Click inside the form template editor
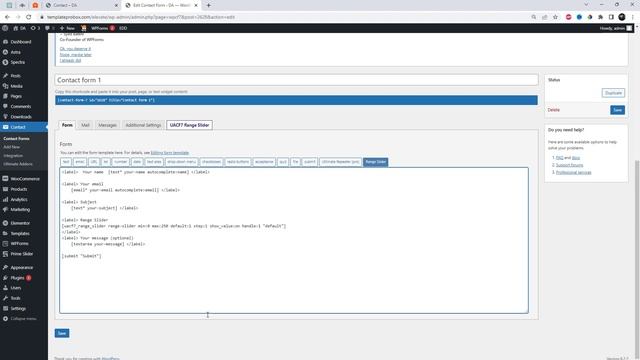This screenshot has height=360, width=640. (294, 240)
